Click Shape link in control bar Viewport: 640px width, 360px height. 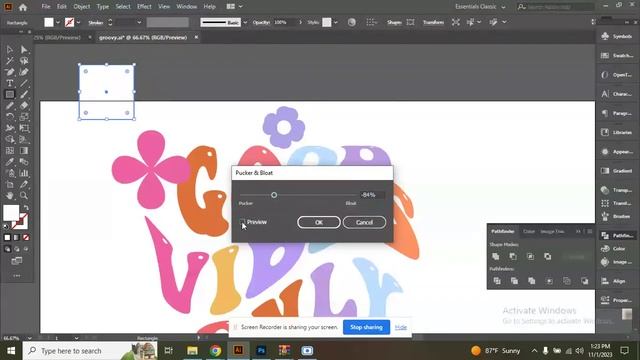pos(394,22)
